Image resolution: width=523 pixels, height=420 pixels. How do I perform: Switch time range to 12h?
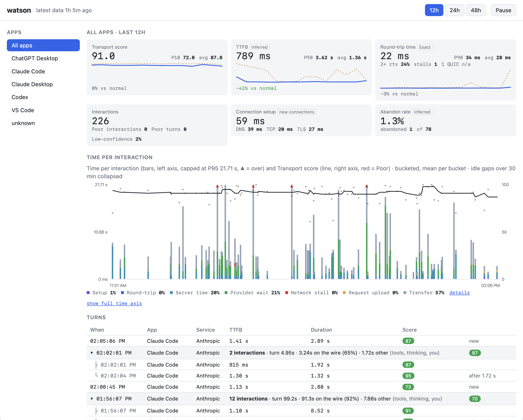(434, 10)
